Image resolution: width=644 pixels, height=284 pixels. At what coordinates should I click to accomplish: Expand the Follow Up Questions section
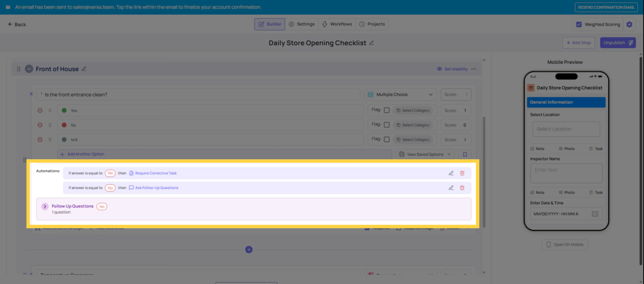coord(45,207)
